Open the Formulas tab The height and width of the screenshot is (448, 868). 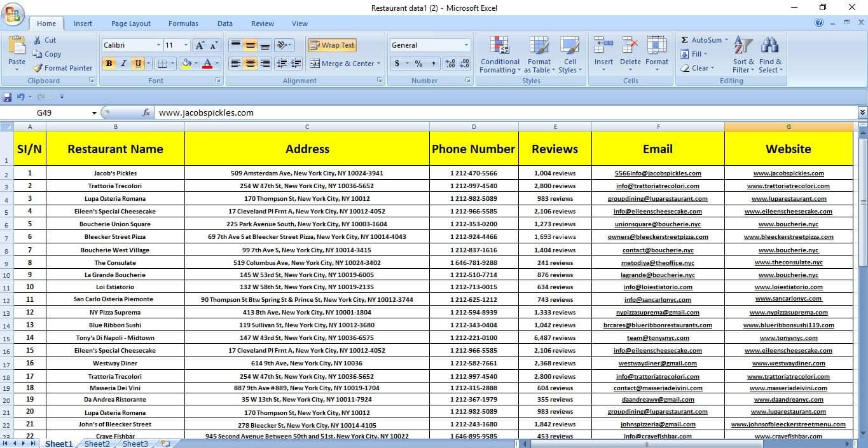coord(183,24)
